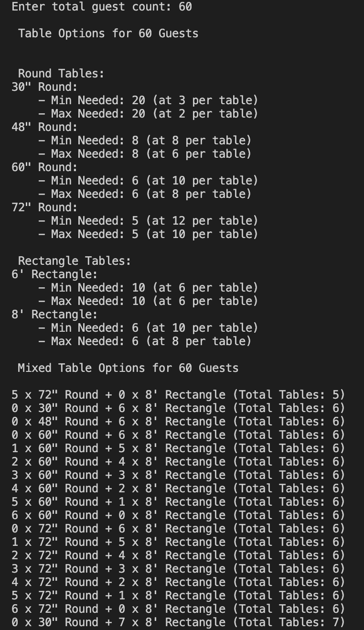Click the 'Table Options for 60 Guests' heading
Image resolution: width=364 pixels, height=630 pixels.
tap(108, 33)
